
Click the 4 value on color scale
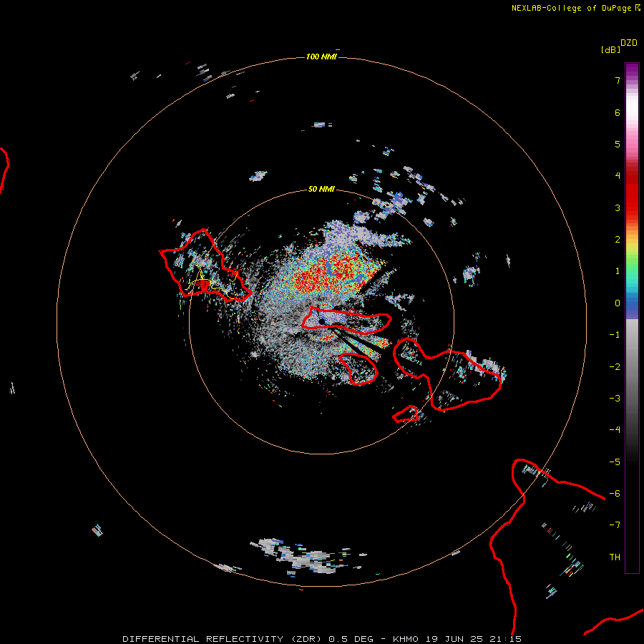coord(618,176)
